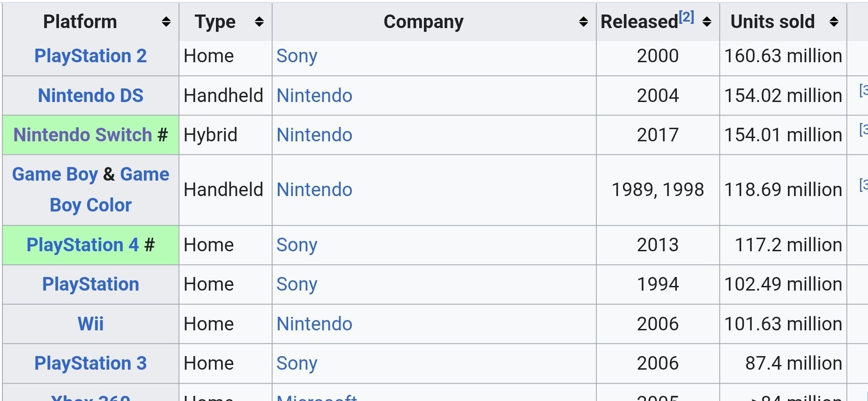Open the PlayStation 2 article link
Screen dimensions: 868x401
click(x=90, y=56)
